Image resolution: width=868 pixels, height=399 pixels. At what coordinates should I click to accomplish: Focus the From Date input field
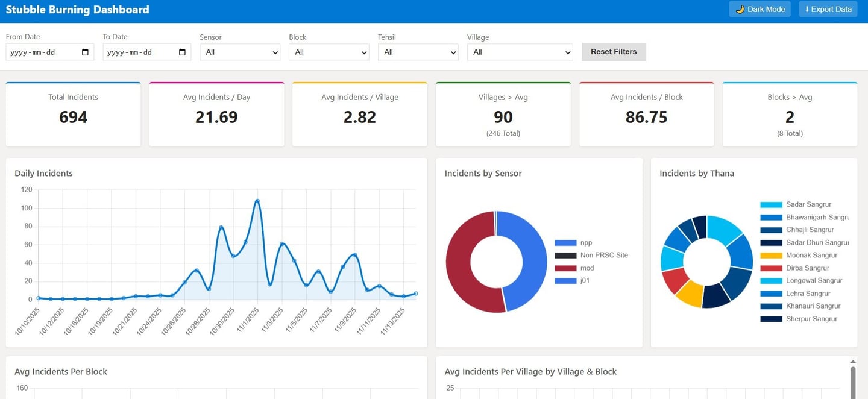50,52
